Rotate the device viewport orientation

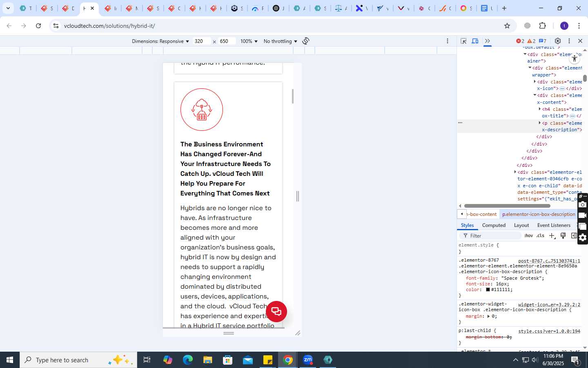pyautogui.click(x=306, y=41)
